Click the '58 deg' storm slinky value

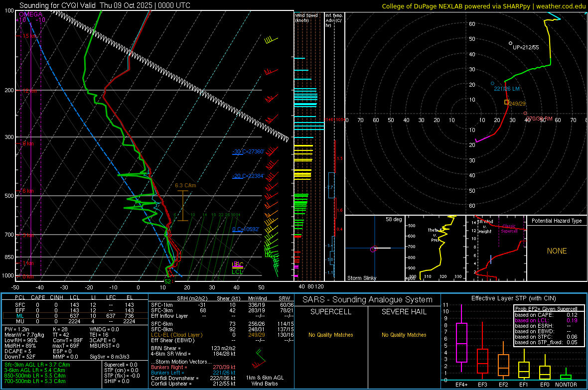[x=393, y=219]
